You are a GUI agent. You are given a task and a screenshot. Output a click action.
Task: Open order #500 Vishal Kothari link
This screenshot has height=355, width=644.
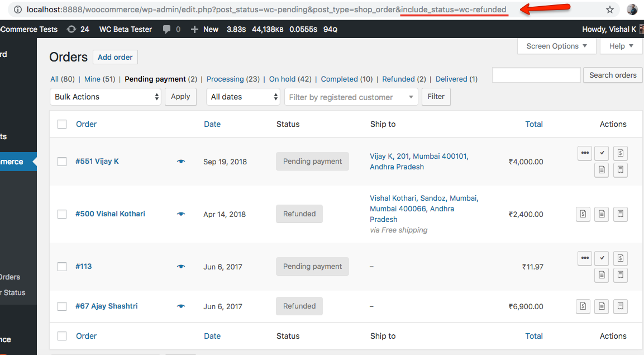click(110, 214)
